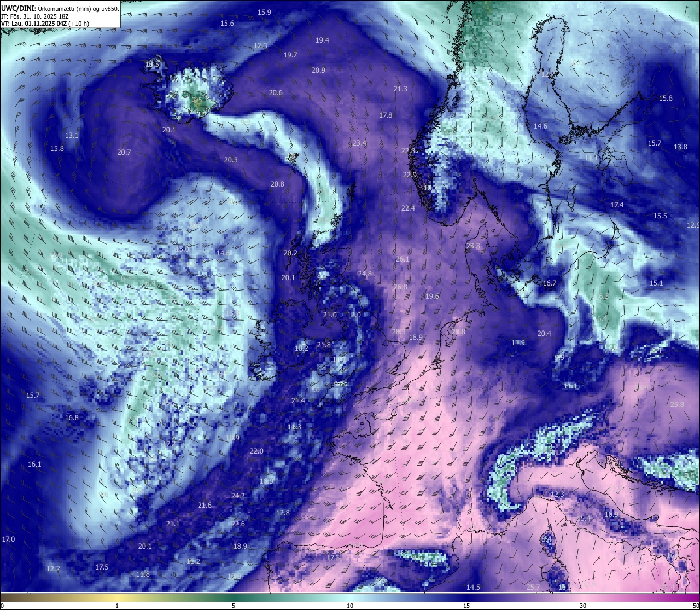Click the 25.8 value in the southeast
Image resolution: width=700 pixels, height=610 pixels.
[x=677, y=404]
